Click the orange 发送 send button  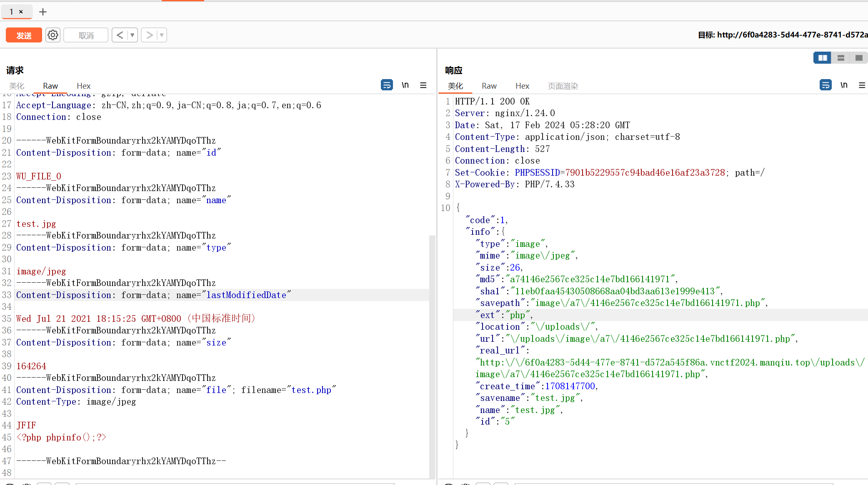pyautogui.click(x=24, y=35)
